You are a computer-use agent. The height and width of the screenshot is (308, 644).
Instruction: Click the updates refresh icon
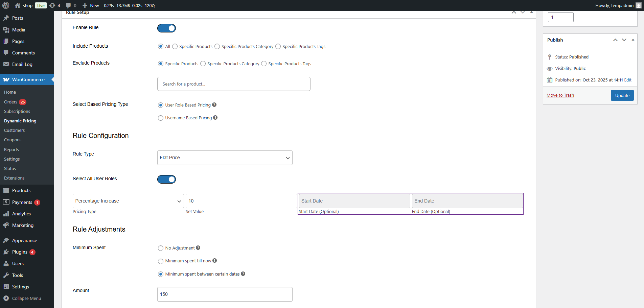pos(52,5)
